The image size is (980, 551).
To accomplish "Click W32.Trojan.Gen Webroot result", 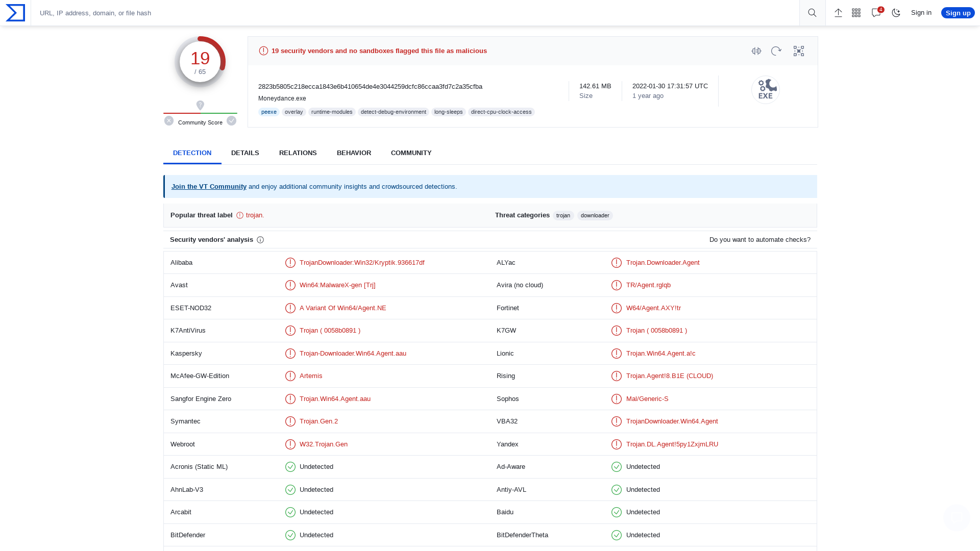I will click(x=324, y=444).
